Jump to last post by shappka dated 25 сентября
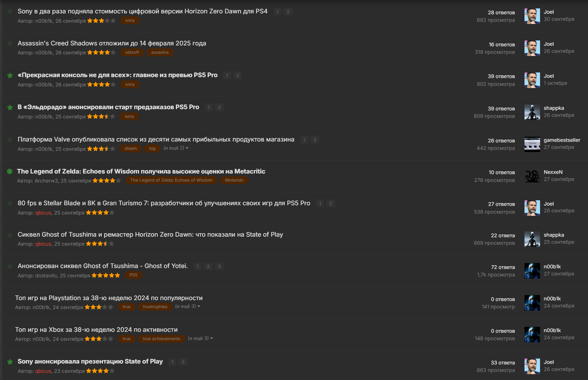 click(559, 242)
